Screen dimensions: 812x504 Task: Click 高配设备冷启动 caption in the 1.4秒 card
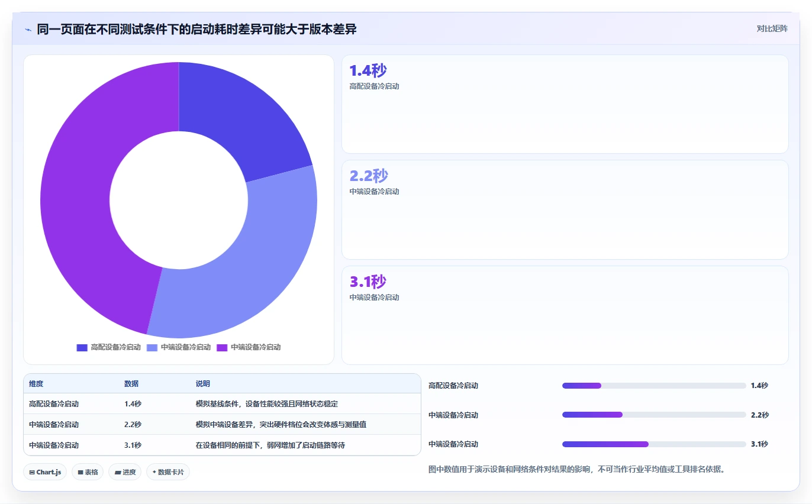pos(374,86)
